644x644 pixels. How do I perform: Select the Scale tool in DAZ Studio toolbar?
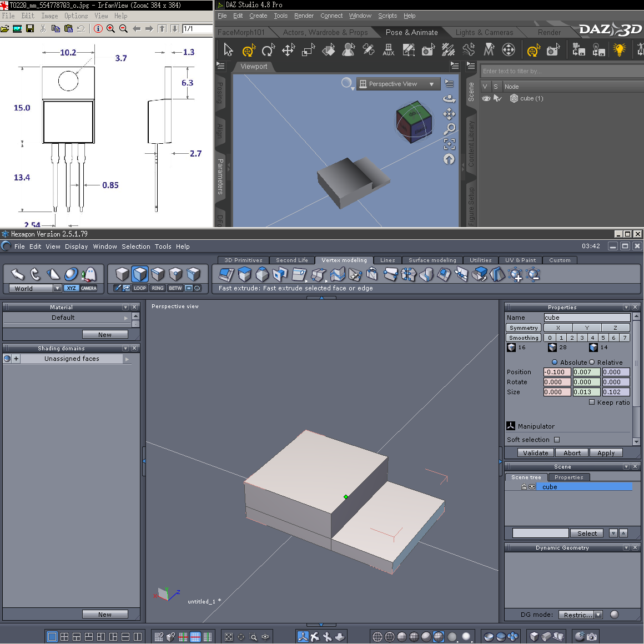pos(308,50)
